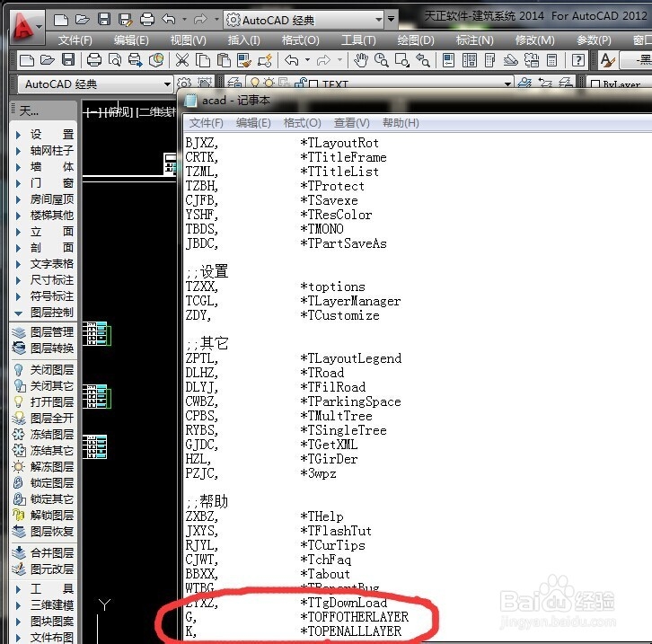This screenshot has height=644, width=652.
Task: Open AutoCAD 标注(N) menu
Action: 474,40
